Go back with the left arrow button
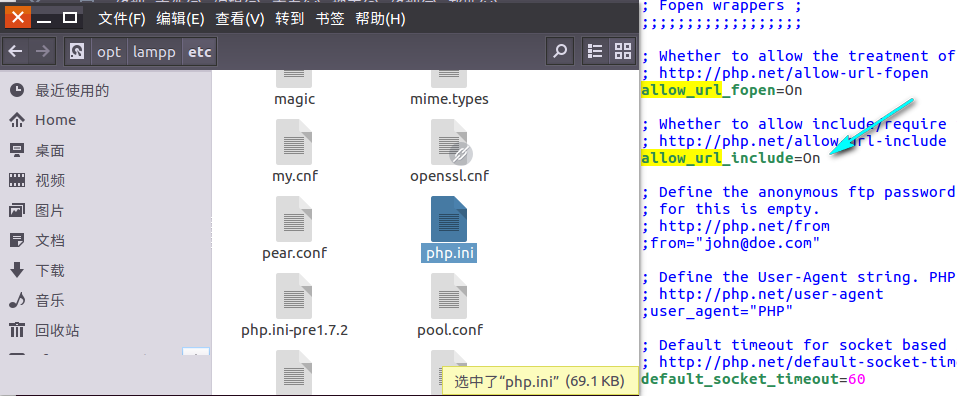957x396 pixels. pos(15,51)
